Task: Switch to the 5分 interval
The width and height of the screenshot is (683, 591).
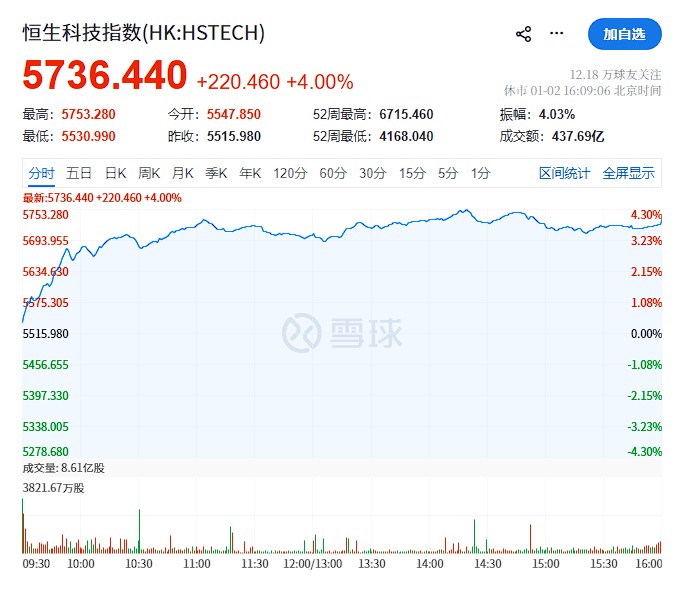Action: [x=447, y=173]
